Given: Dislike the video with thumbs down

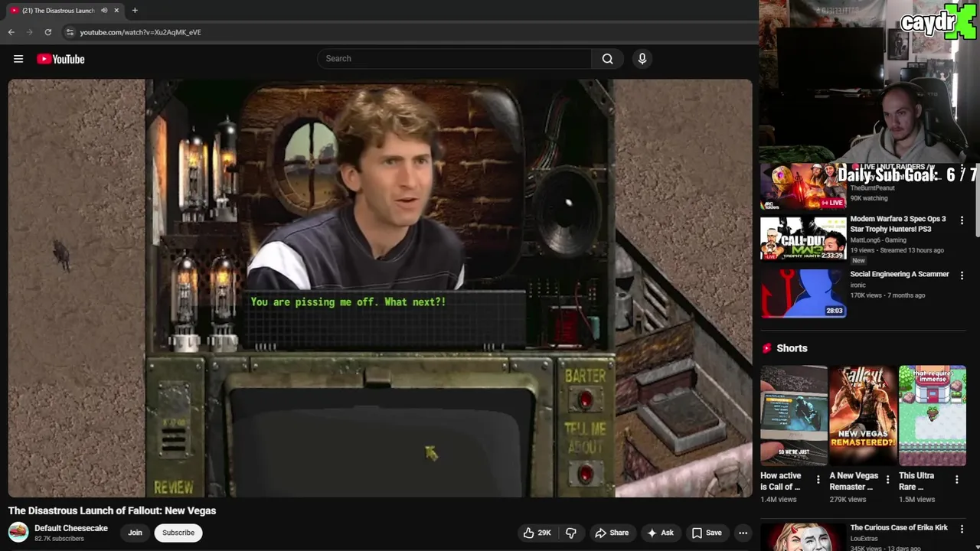Looking at the screenshot, I should coord(570,533).
